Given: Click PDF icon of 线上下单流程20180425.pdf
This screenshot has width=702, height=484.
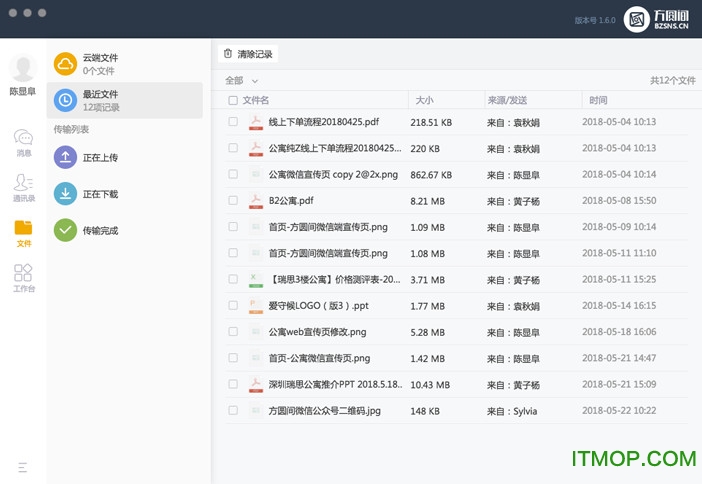Looking at the screenshot, I should point(256,122).
